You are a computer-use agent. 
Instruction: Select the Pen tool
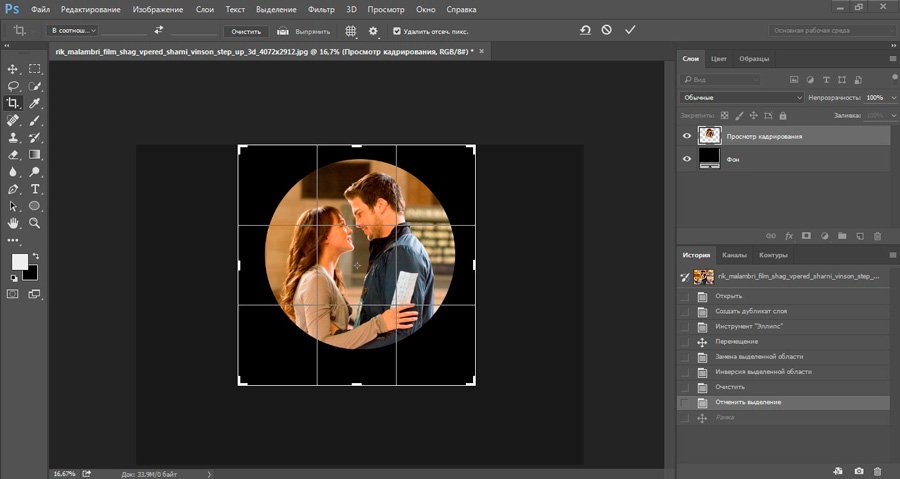click(x=13, y=189)
